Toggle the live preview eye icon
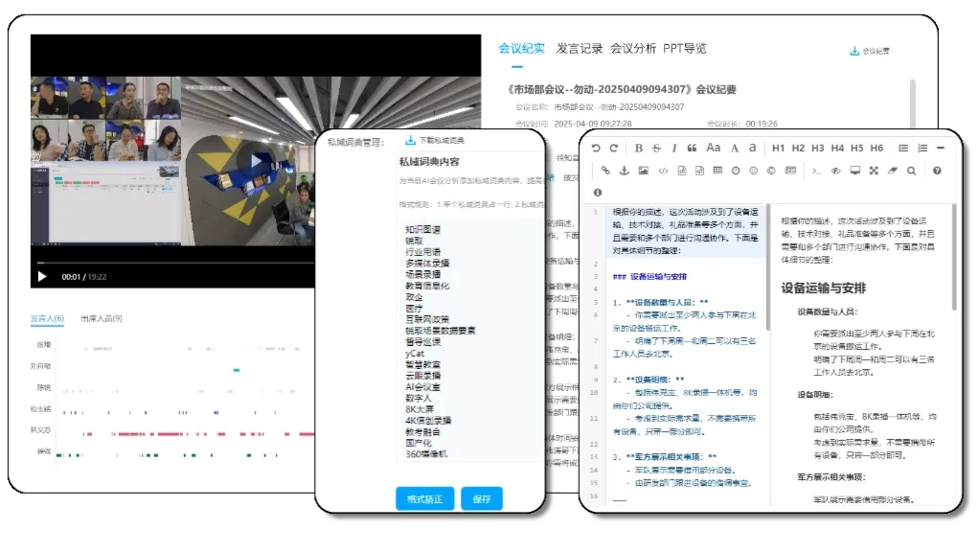The image size is (980, 553). tap(835, 171)
